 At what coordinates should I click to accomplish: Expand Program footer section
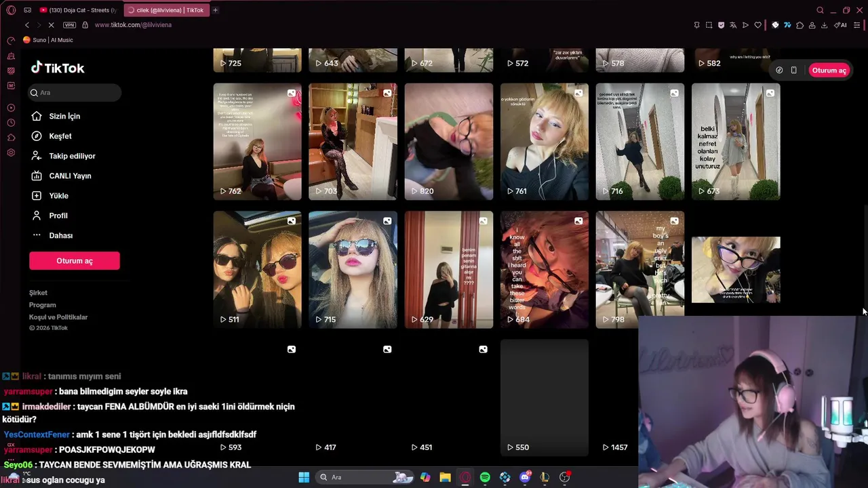pos(42,305)
